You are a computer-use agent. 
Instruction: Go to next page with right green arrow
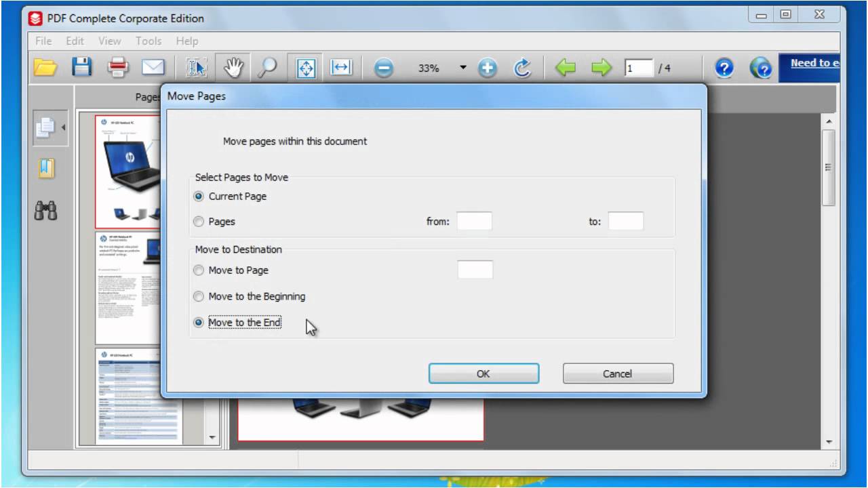(x=601, y=68)
